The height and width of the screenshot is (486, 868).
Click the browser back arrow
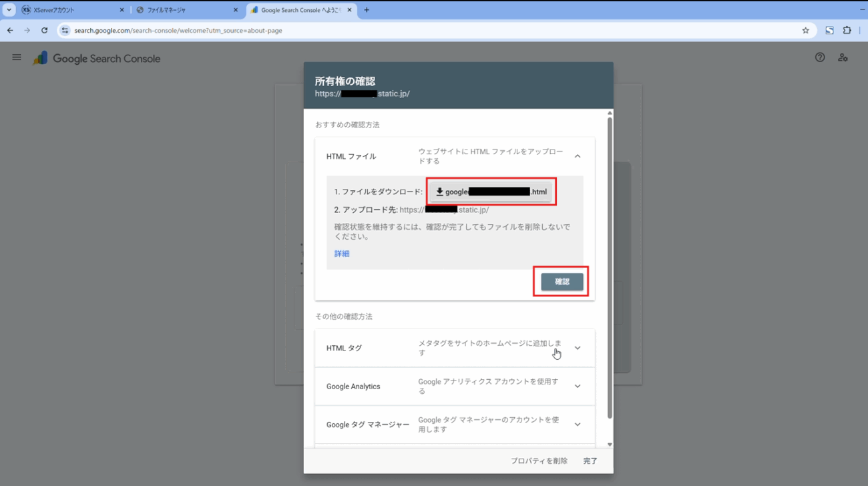(x=10, y=30)
